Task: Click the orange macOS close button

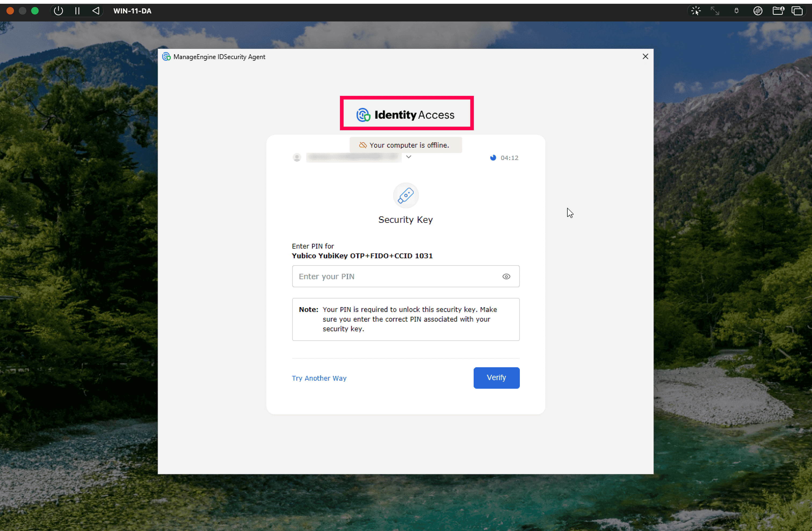Action: pos(10,11)
